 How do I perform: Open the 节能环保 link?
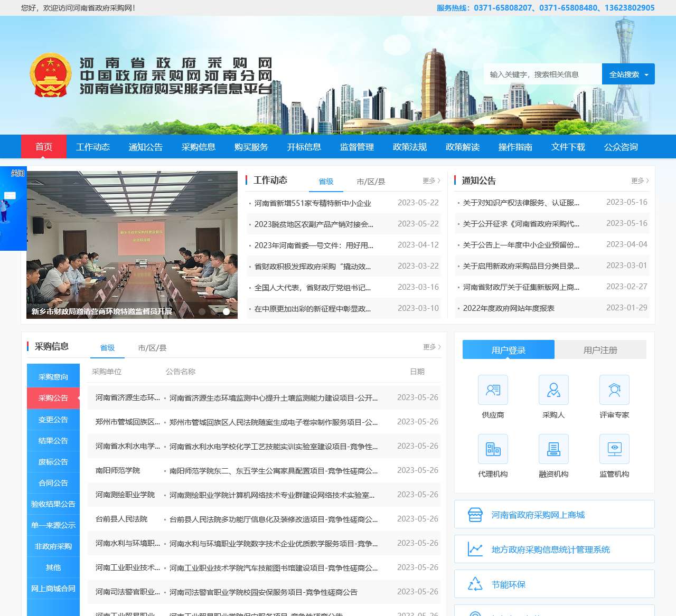[555, 584]
